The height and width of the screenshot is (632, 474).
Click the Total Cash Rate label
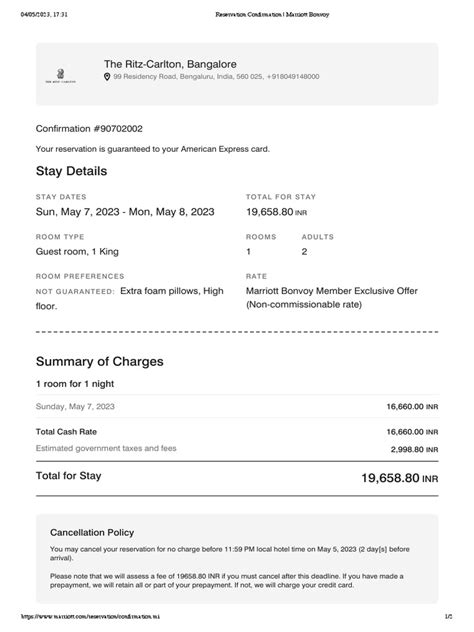click(66, 432)
